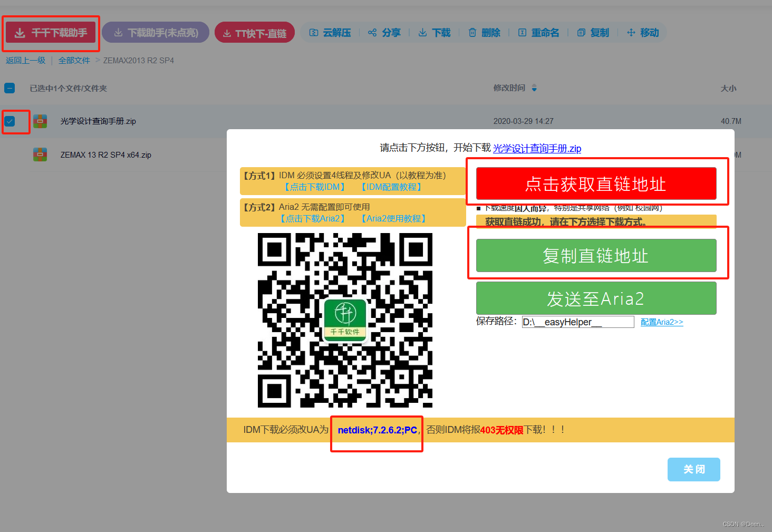Go back via 返回上一级 link
The height and width of the screenshot is (532, 772).
(26, 61)
